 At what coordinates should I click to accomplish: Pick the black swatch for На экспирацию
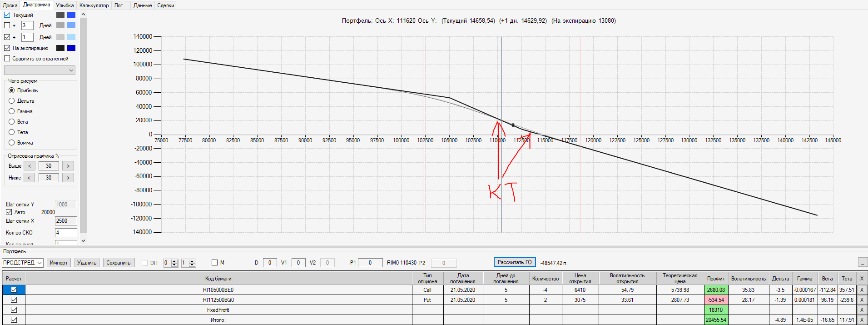[x=60, y=48]
